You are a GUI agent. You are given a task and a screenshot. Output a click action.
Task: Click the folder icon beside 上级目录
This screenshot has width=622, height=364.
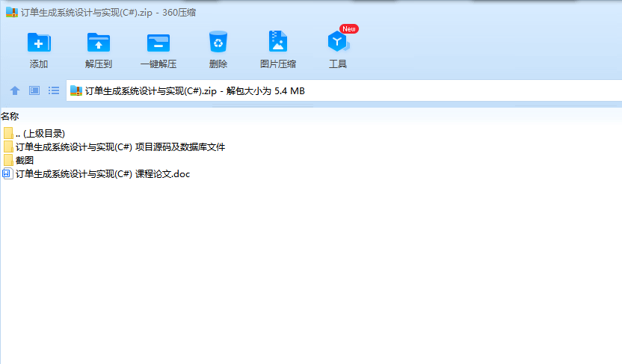(x=8, y=134)
